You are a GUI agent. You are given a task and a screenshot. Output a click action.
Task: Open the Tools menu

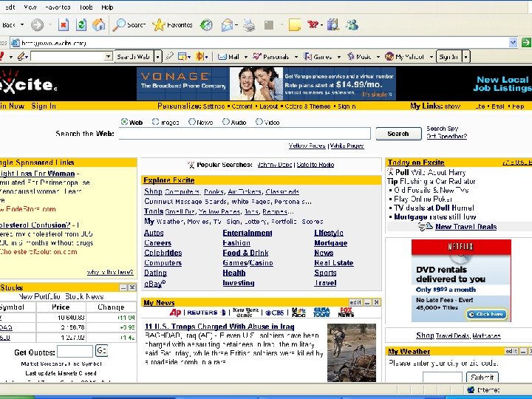tap(86, 7)
